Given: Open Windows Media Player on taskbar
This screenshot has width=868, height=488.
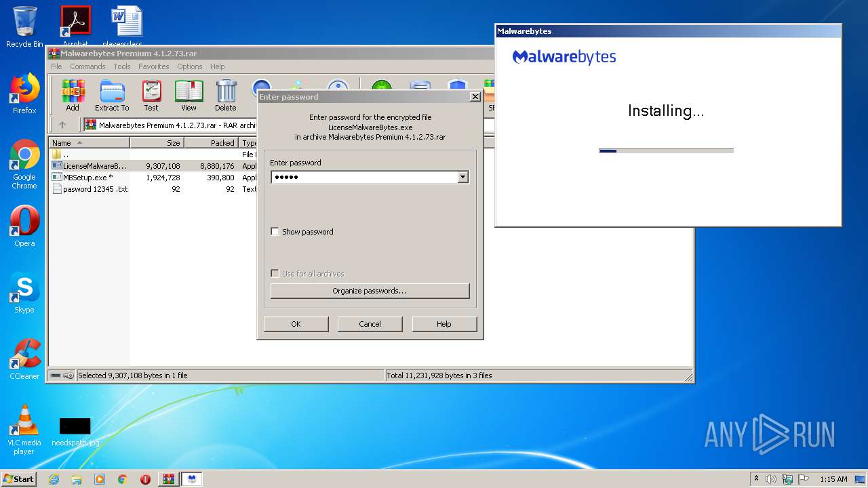Looking at the screenshot, I should point(100,479).
